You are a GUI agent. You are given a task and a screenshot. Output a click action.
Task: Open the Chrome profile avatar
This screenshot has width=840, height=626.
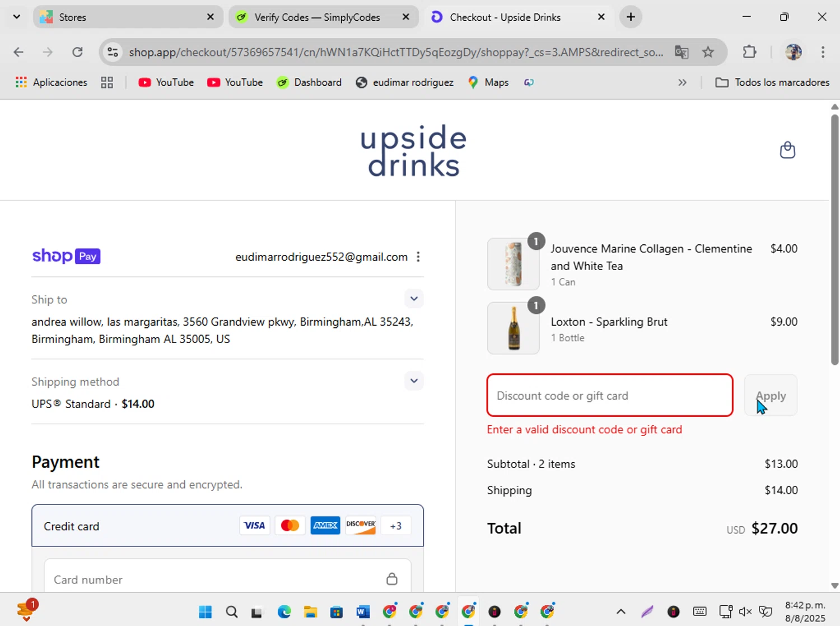click(794, 52)
